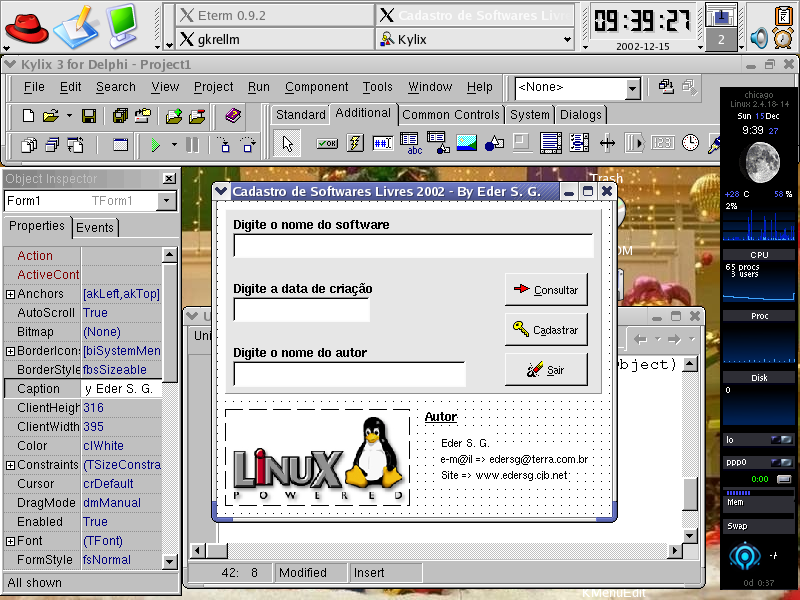This screenshot has width=800, height=600.
Task: Open the purple Help book icon
Action: [x=233, y=116]
